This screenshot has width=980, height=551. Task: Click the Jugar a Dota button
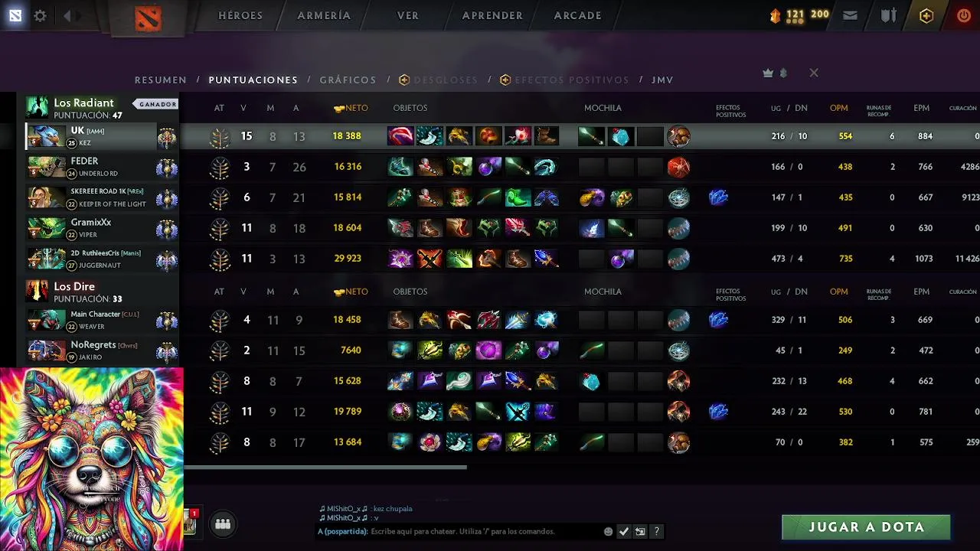coord(866,527)
